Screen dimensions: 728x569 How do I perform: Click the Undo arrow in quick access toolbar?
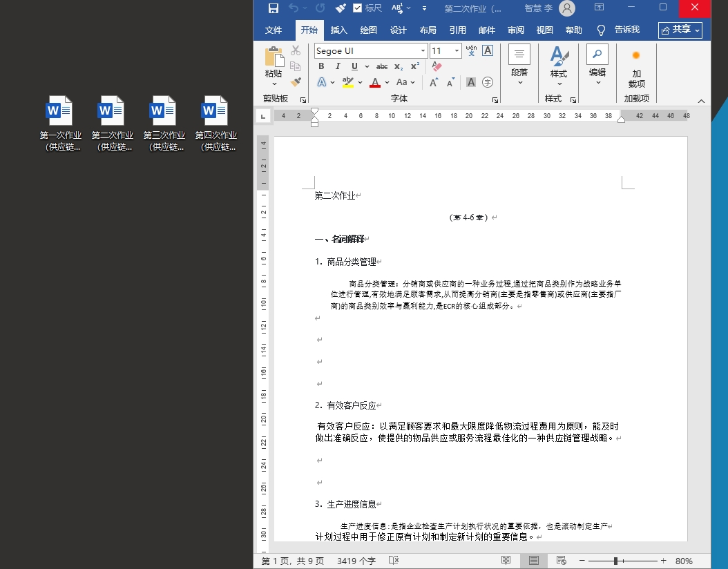[294, 8]
